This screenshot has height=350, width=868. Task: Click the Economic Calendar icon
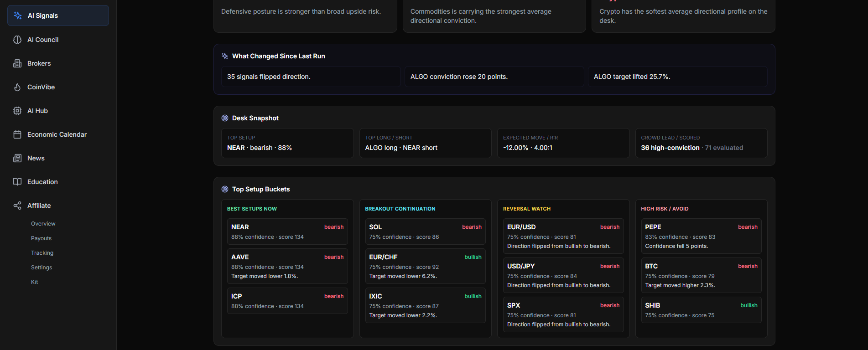(17, 134)
